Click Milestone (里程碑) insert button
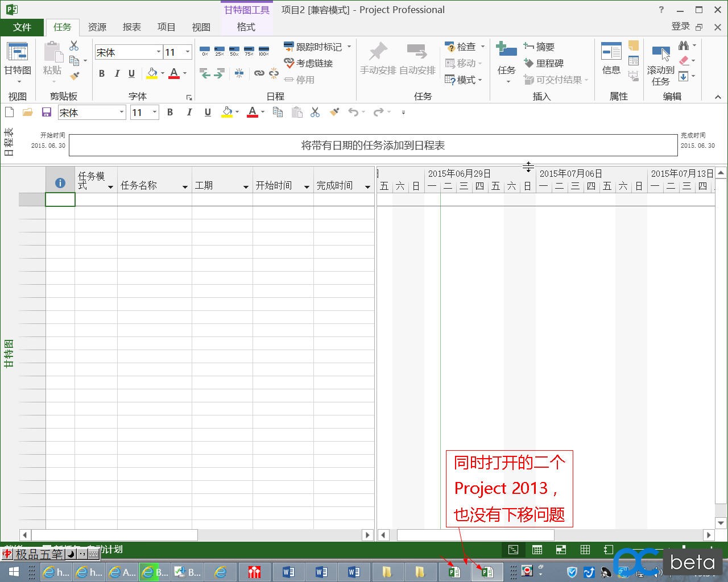This screenshot has height=582, width=728. (543, 63)
